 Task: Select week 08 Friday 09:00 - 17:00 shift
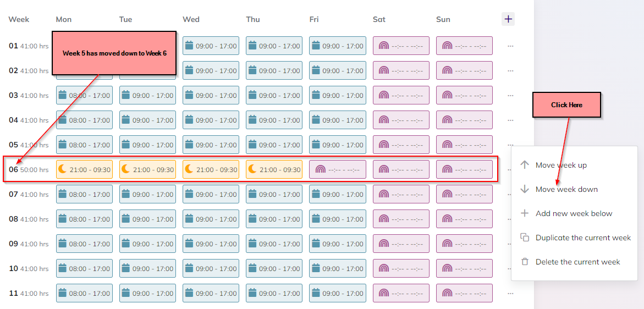click(338, 219)
